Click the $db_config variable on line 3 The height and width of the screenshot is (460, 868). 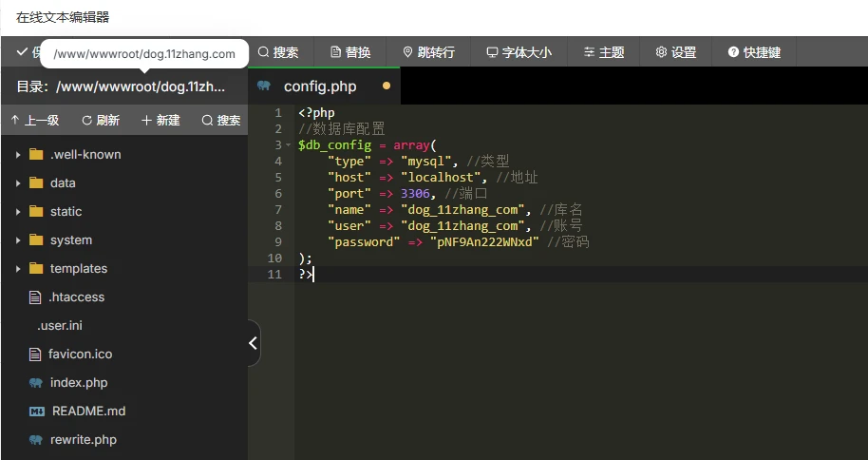click(334, 145)
